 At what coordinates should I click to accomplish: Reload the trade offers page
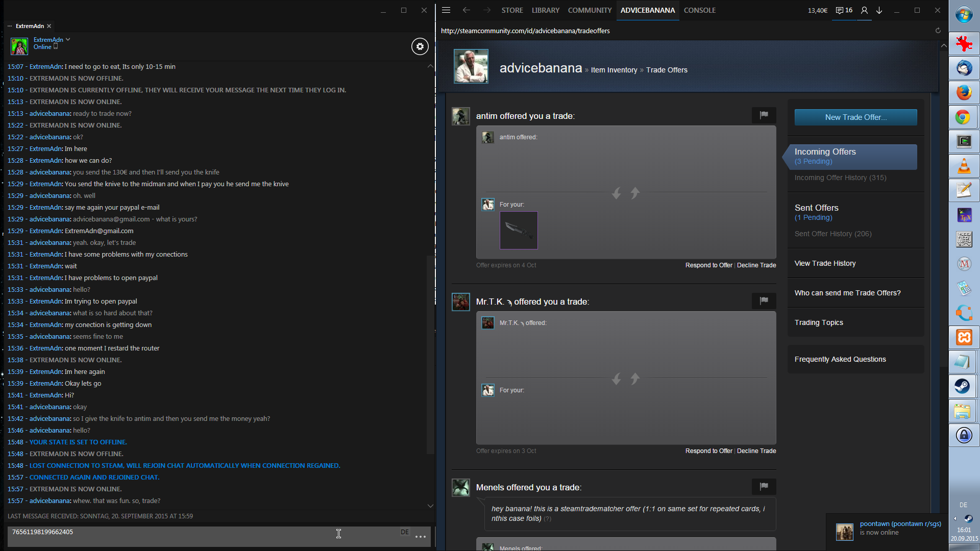click(938, 31)
